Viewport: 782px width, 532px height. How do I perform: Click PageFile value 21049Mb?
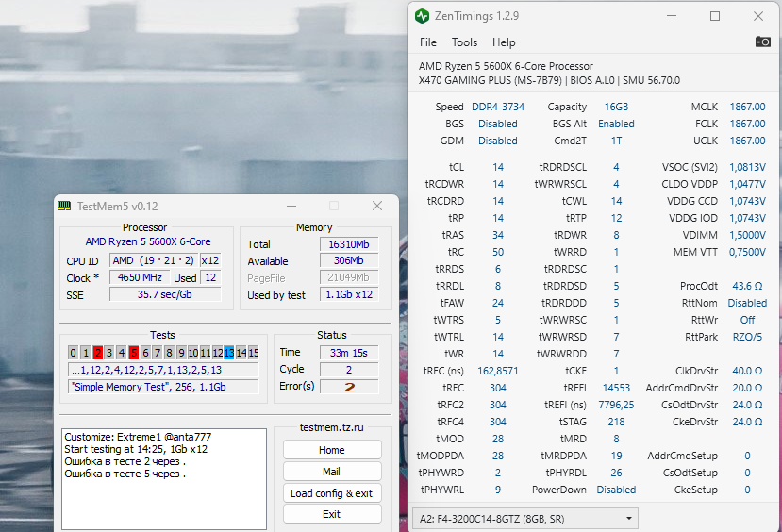point(349,277)
